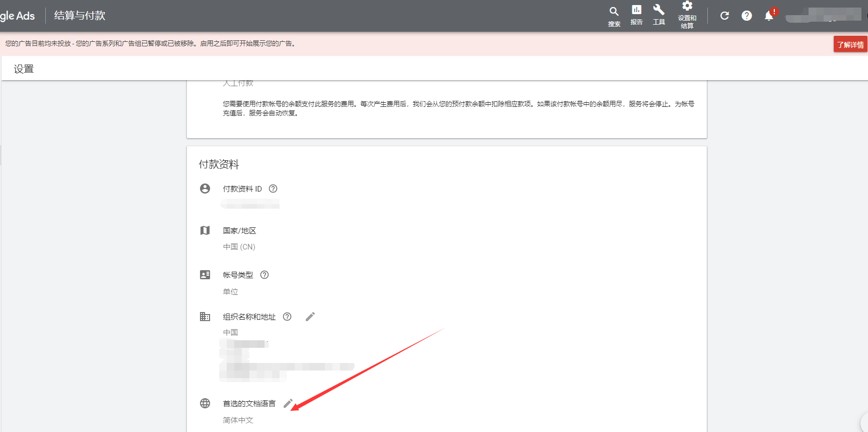
Task: Click the blurred account name in header
Action: tap(824, 15)
